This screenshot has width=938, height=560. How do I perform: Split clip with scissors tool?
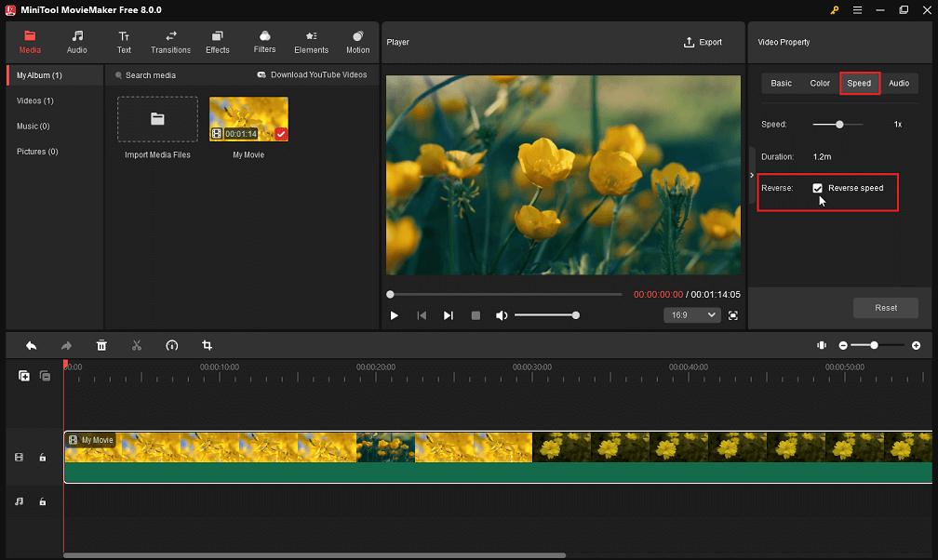click(137, 346)
